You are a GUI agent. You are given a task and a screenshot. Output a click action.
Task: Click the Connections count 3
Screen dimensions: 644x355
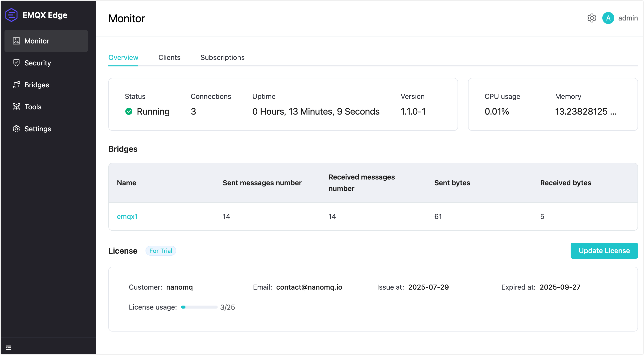(x=193, y=112)
